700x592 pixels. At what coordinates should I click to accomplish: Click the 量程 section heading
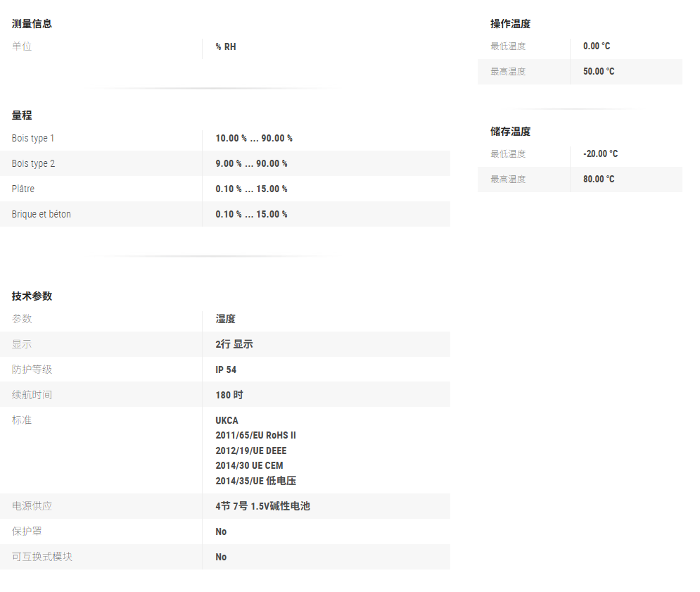click(22, 115)
